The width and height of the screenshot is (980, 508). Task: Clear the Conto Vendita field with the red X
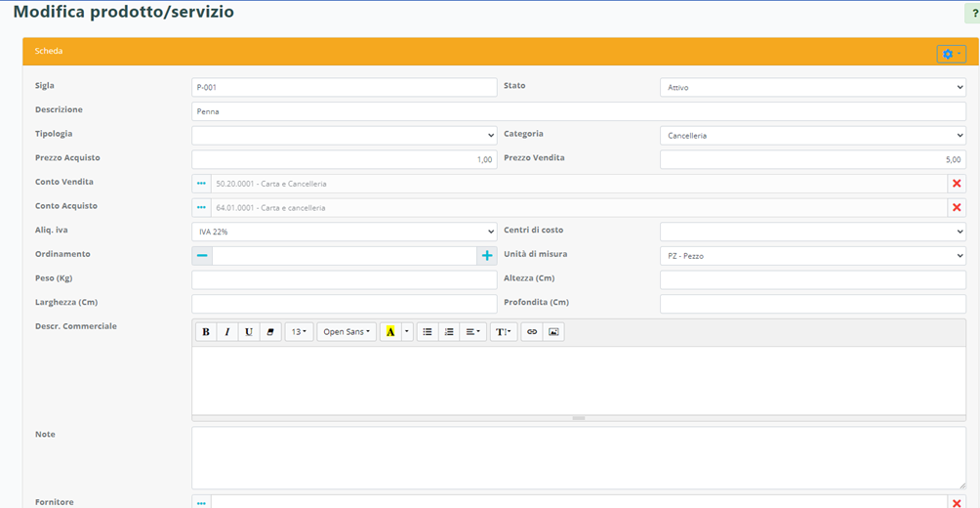coord(957,184)
